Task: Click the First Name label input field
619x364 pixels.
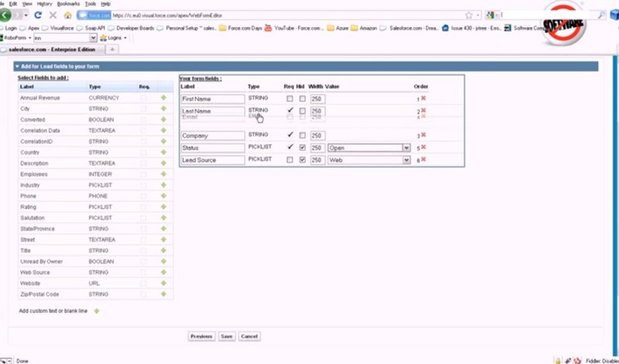Action: [x=214, y=99]
